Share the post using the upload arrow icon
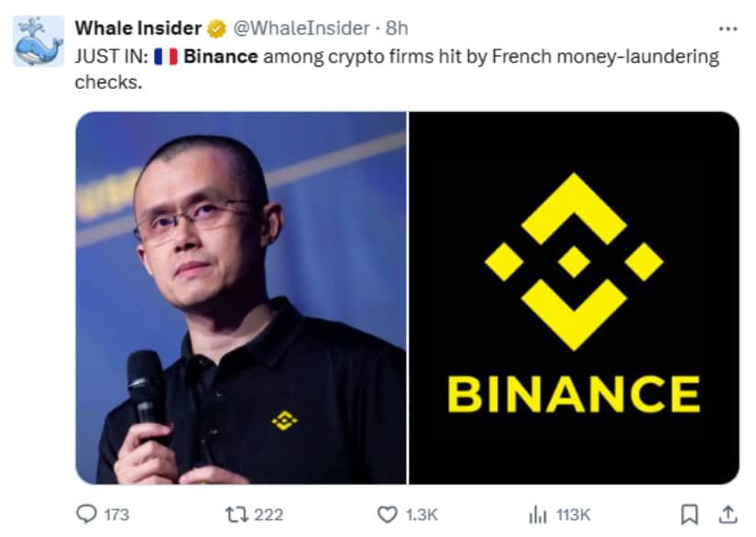Image resolution: width=756 pixels, height=537 pixels. tap(728, 514)
